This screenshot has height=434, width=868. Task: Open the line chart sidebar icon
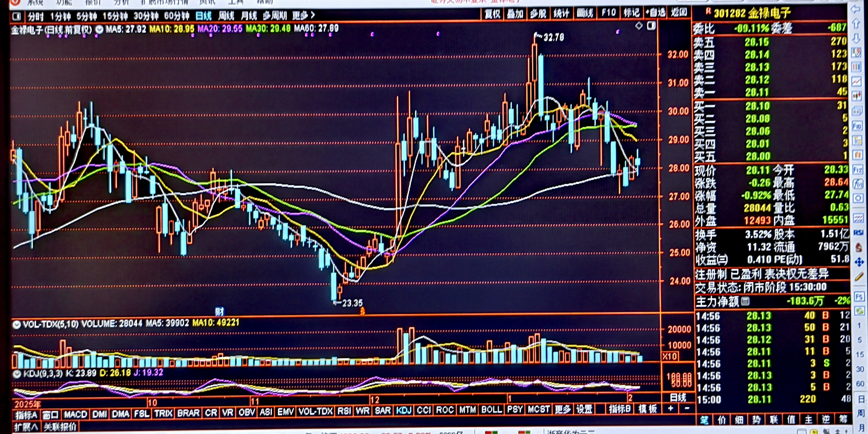857,81
